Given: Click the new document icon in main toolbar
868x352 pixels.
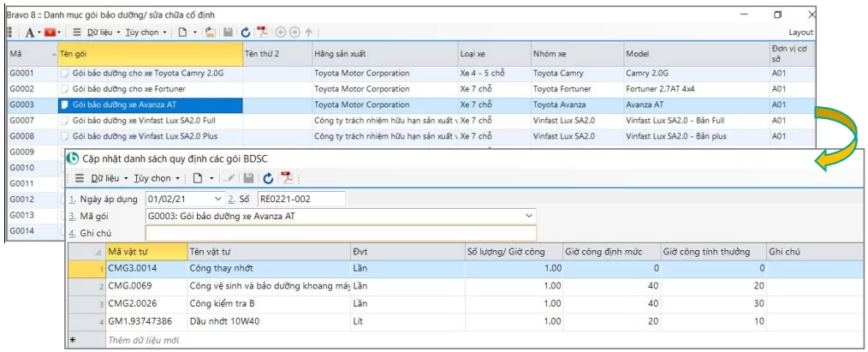Looking at the screenshot, I should pos(181,32).
